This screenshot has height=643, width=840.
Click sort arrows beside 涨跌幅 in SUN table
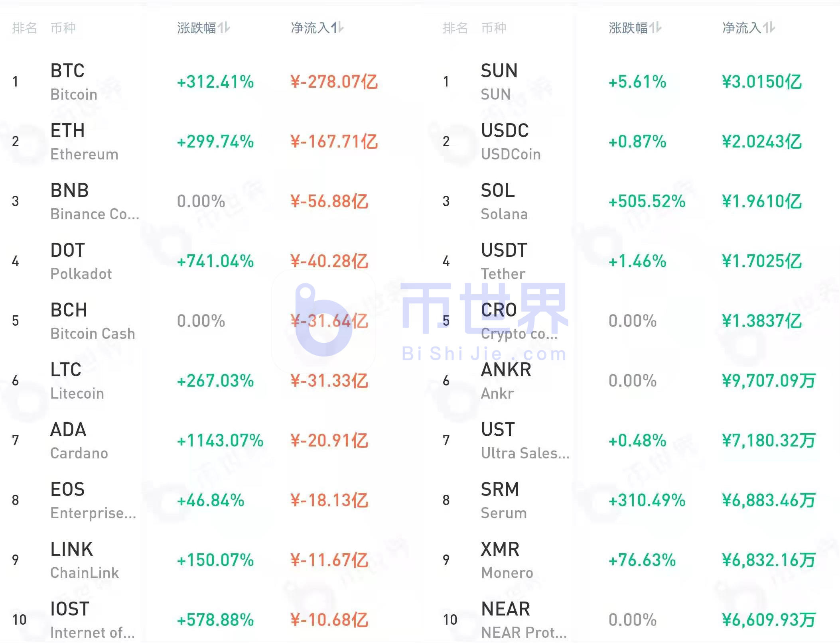pos(655,28)
